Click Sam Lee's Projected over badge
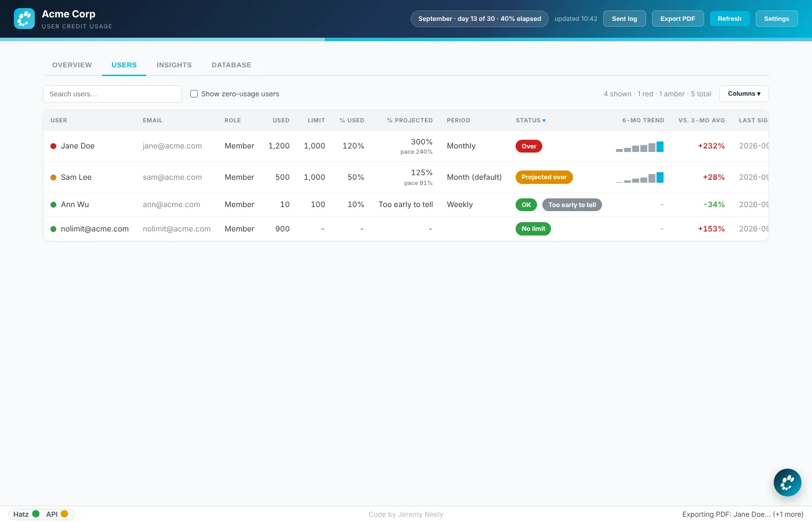Viewport: 812px width, 522px height. [x=544, y=177]
